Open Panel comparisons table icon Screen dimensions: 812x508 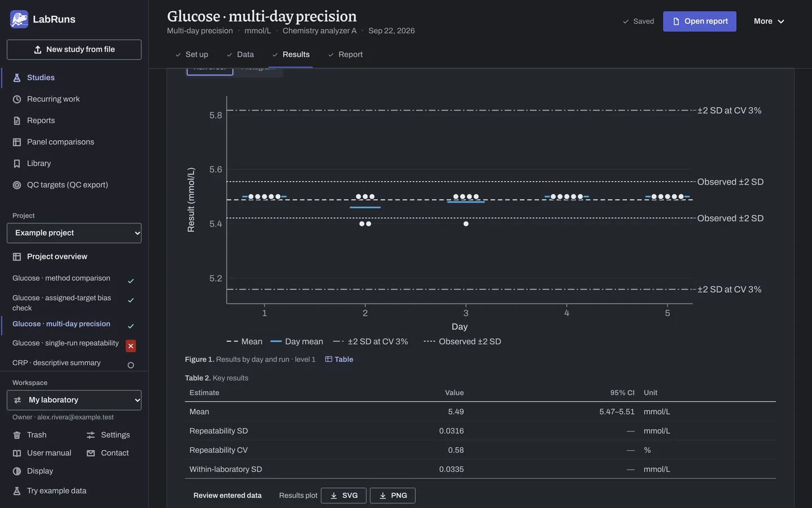[x=17, y=142]
